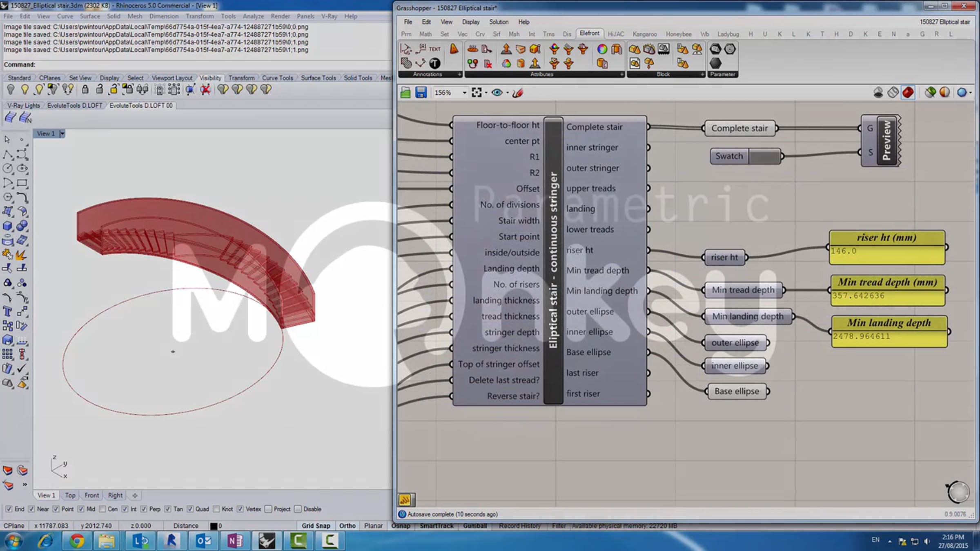The width and height of the screenshot is (980, 551).
Task: Open Google Chrome from the taskbar
Action: tap(76, 541)
